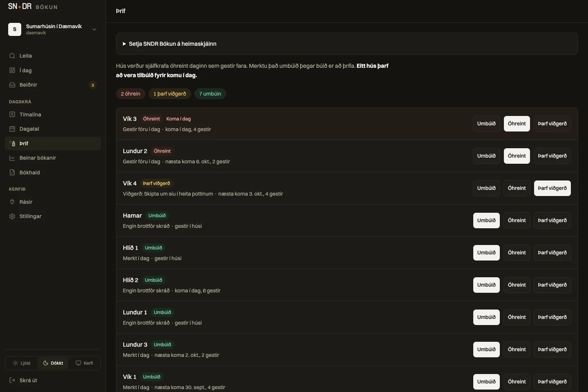Click the chart icon beside Beinar bókanir
This screenshot has width=588, height=392.
tap(12, 158)
